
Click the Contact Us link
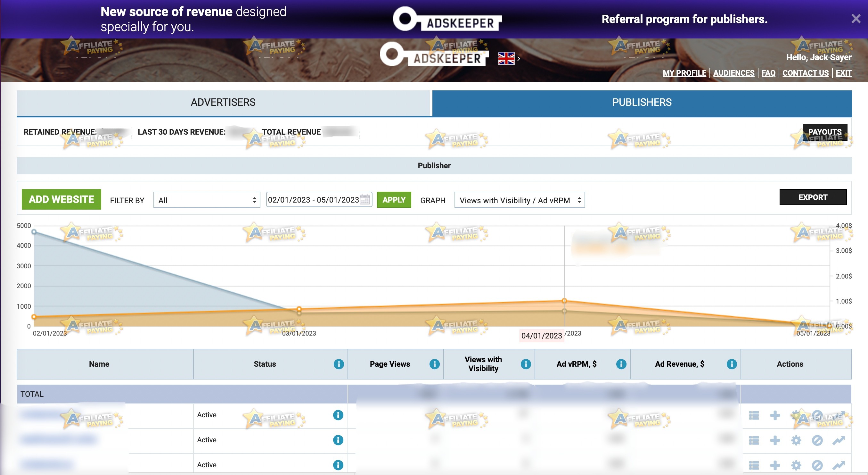coord(805,73)
